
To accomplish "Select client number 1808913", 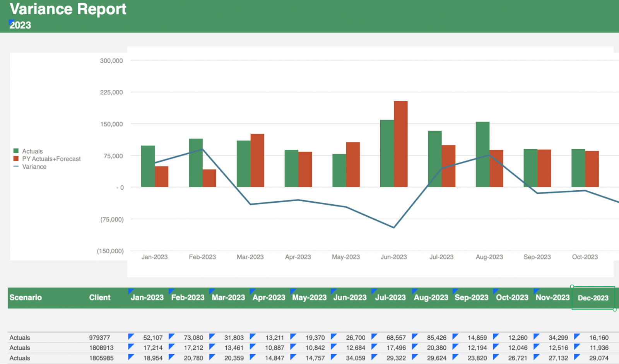I will point(101,348).
